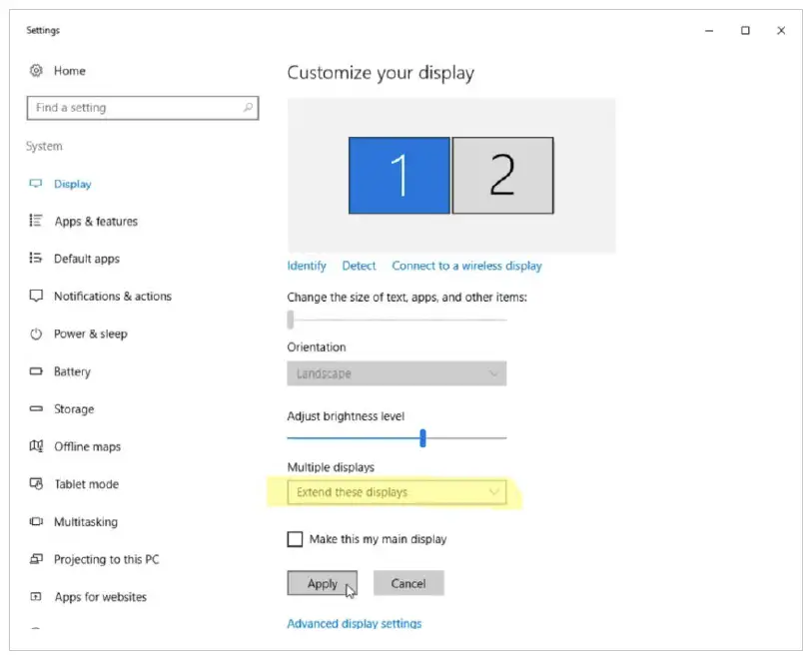Click the search magnifier icon
Image resolution: width=812 pixels, height=661 pixels.
[248, 108]
